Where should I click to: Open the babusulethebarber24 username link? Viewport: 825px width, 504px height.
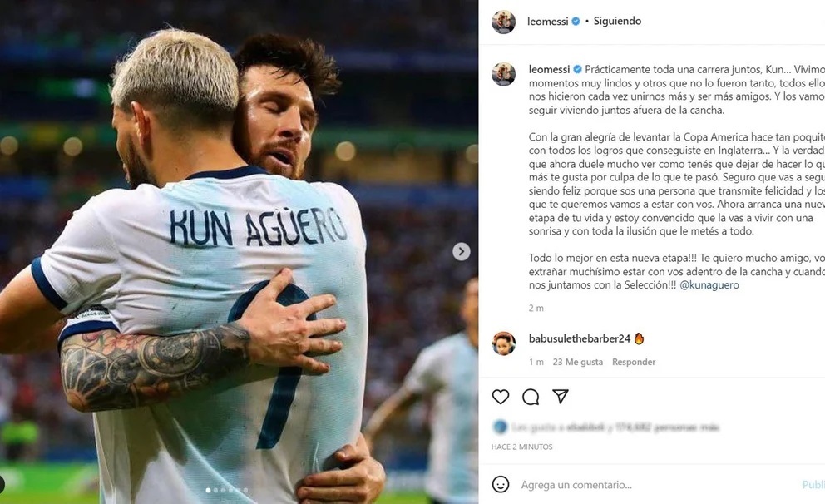point(580,338)
